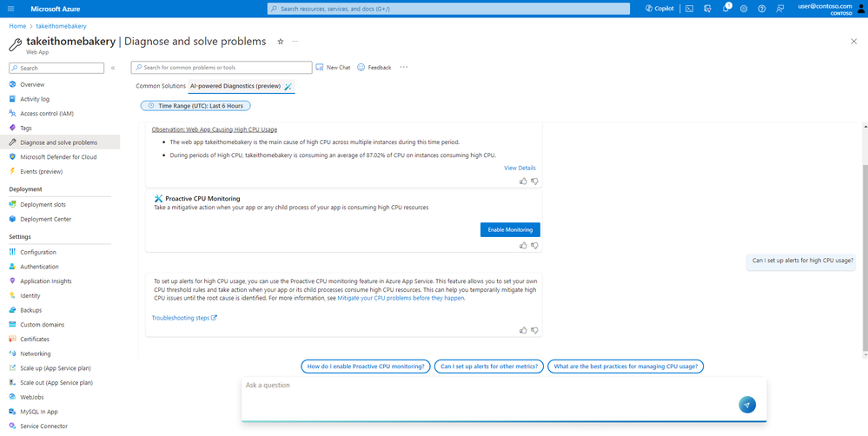The width and height of the screenshot is (868, 436).
Task: Click the global search resources box
Action: click(x=448, y=9)
